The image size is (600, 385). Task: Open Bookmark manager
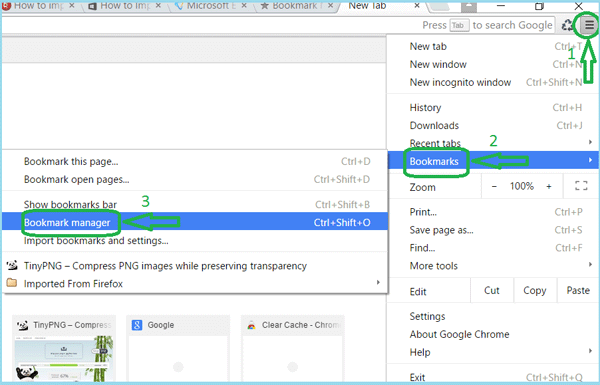point(194,222)
